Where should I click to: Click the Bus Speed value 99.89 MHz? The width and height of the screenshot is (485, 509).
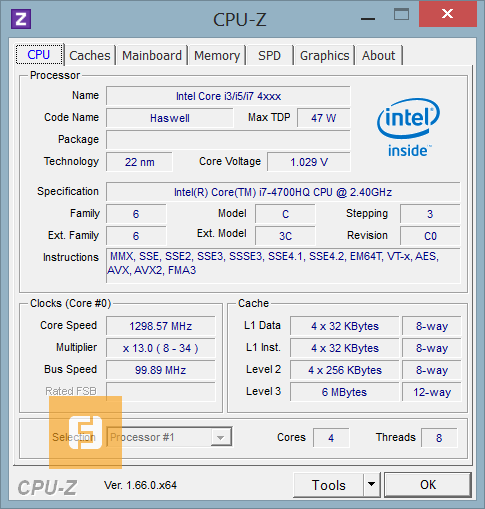tap(161, 370)
